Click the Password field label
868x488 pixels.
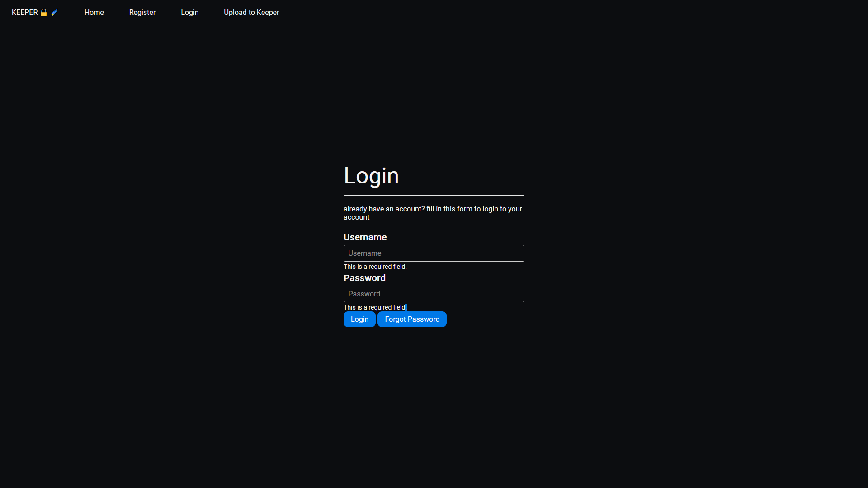(364, 278)
